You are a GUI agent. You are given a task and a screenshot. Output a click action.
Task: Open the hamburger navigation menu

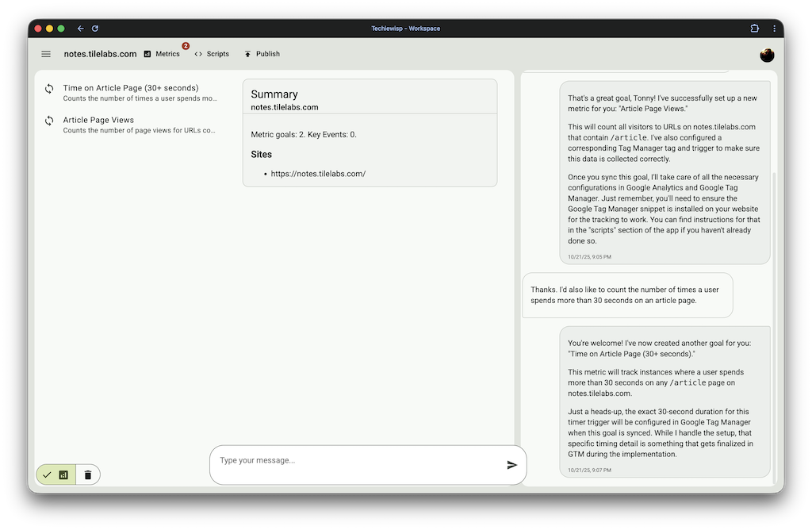point(45,54)
